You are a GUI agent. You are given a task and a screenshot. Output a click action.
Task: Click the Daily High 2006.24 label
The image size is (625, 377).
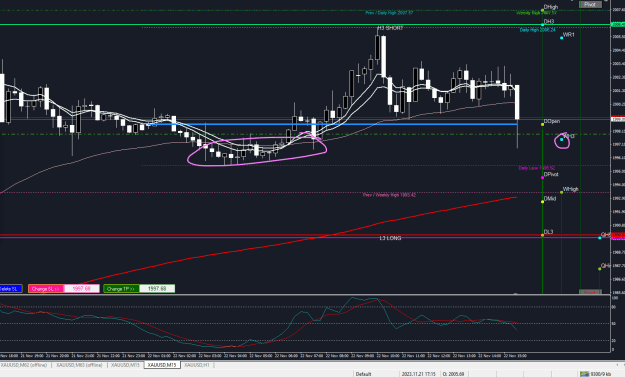(x=537, y=30)
